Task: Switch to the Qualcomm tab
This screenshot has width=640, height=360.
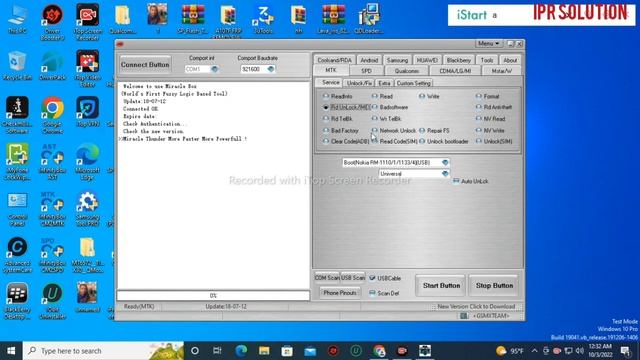Action: pos(407,71)
